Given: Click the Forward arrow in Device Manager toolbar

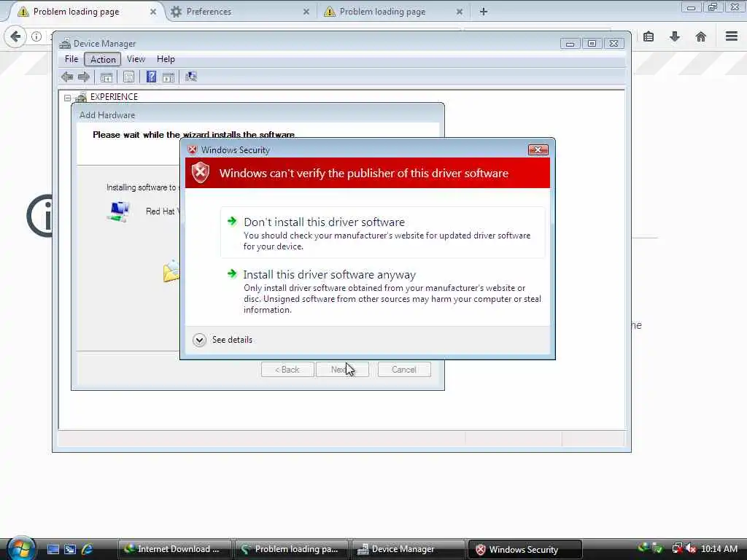Looking at the screenshot, I should pos(84,77).
